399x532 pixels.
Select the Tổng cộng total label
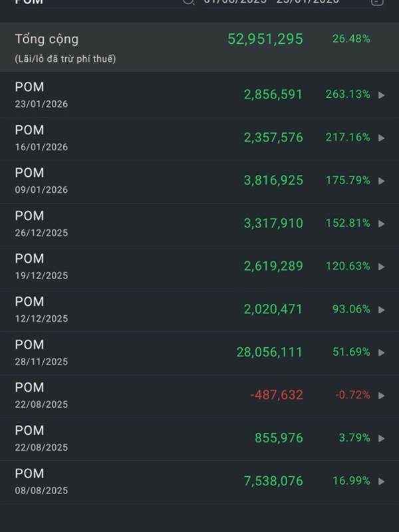point(47,39)
